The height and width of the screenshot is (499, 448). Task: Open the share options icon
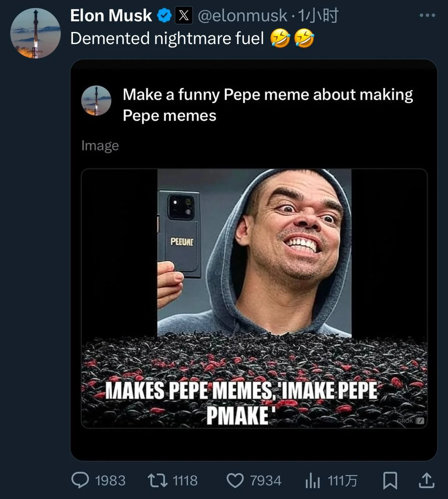click(x=427, y=481)
